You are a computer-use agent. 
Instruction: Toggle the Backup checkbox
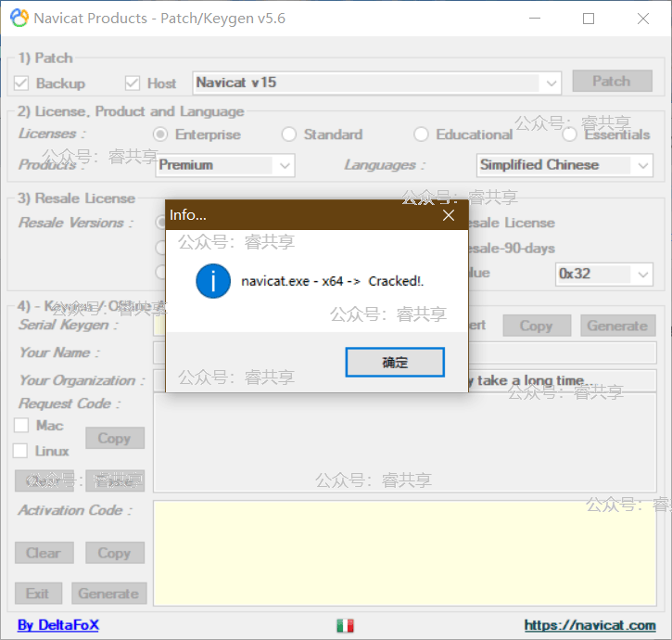pos(21,83)
